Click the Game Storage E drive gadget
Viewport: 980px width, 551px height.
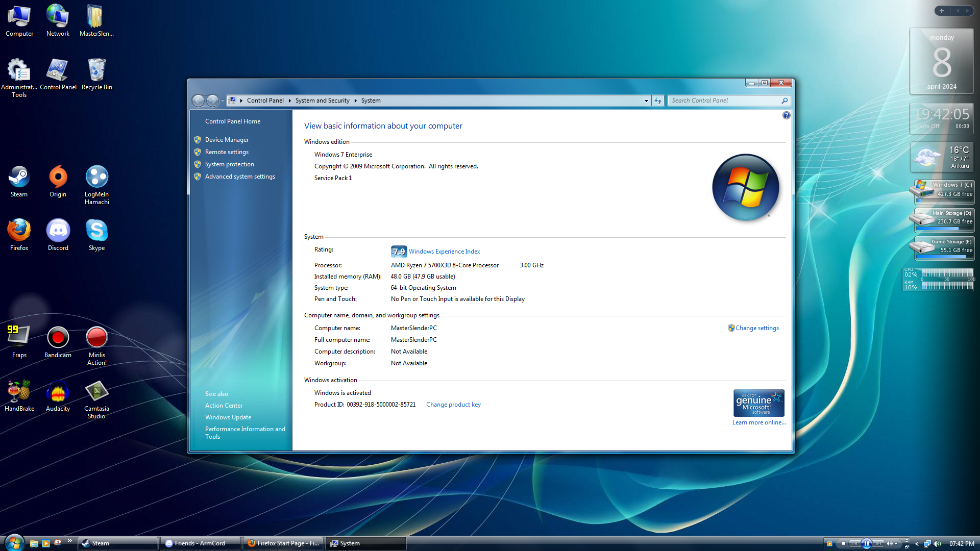click(x=943, y=247)
